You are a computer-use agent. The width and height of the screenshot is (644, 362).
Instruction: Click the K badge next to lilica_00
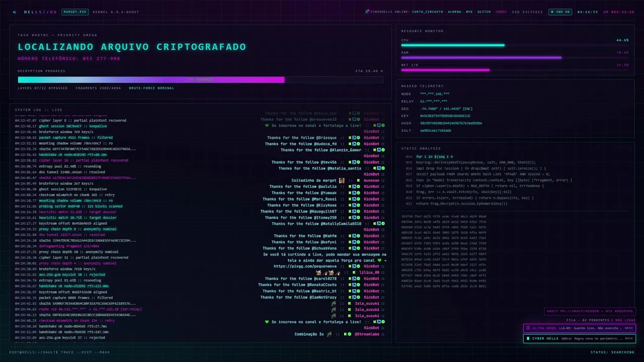click(354, 273)
